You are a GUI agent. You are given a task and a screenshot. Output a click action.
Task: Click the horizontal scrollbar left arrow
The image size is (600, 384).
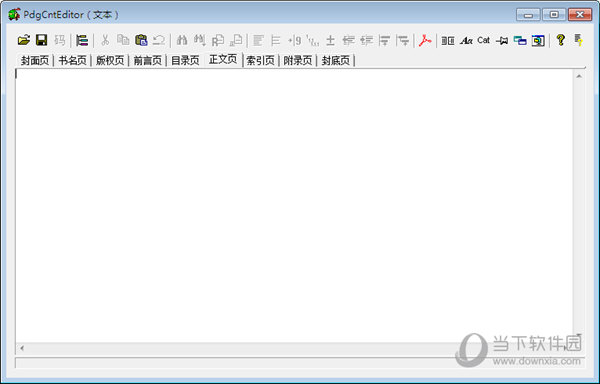22,348
